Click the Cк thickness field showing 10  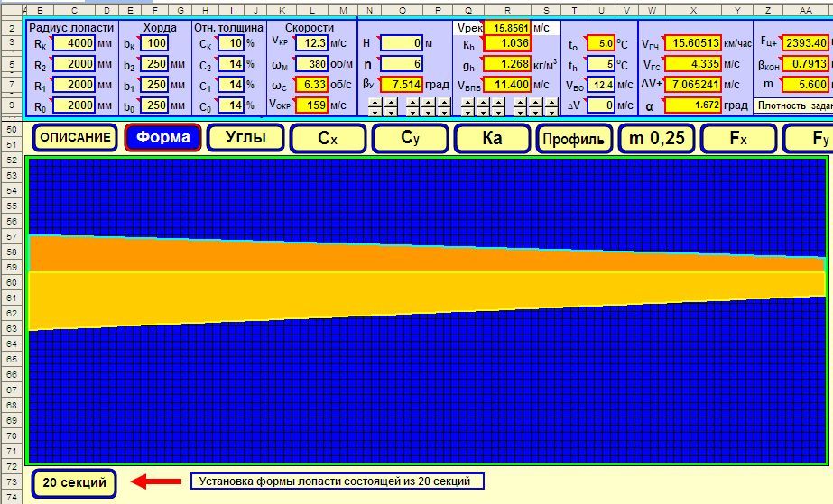tap(232, 43)
